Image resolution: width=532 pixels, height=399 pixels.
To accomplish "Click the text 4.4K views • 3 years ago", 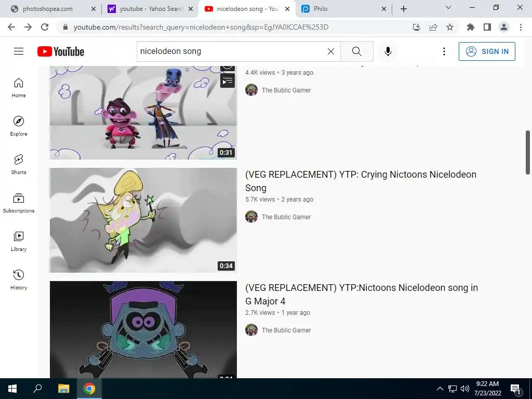I will tap(279, 73).
